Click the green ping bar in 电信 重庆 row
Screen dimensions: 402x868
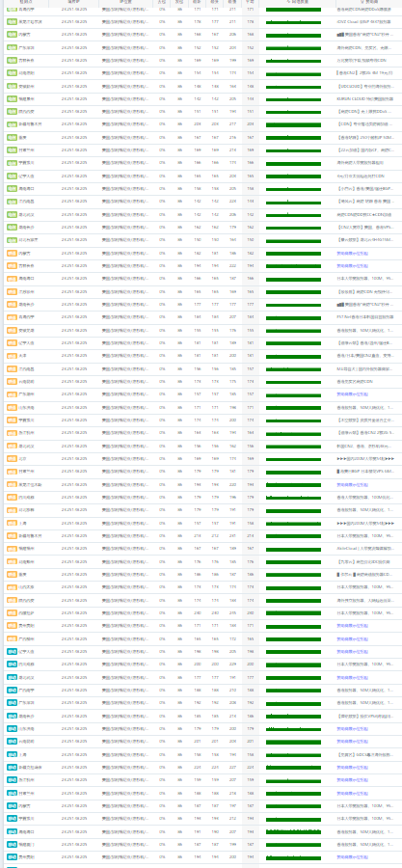(x=294, y=137)
